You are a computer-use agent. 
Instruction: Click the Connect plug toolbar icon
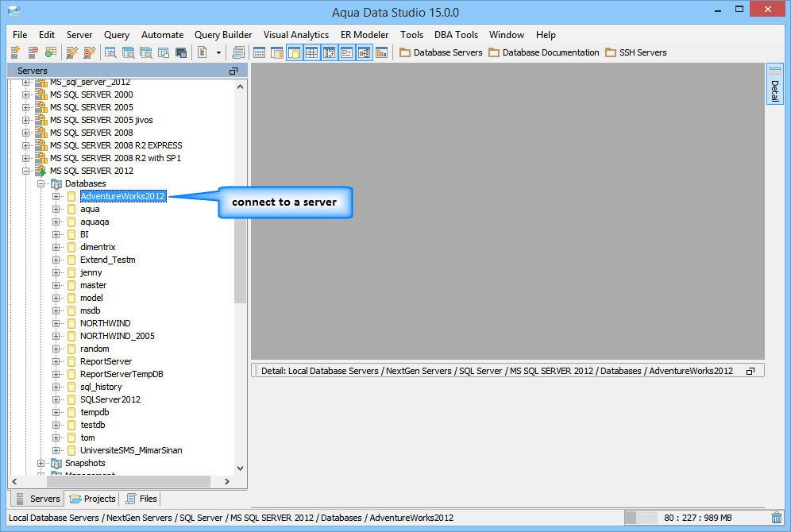tap(72, 52)
